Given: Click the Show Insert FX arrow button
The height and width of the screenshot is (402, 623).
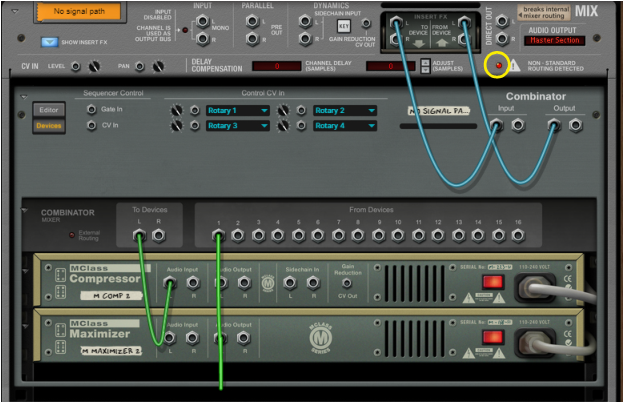Looking at the screenshot, I should (x=50, y=42).
